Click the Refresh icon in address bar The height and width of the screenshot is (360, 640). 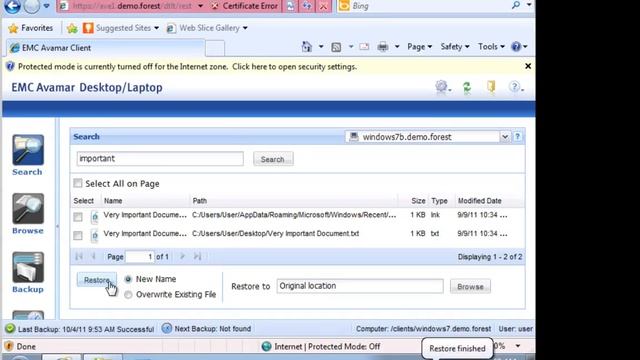pyautogui.click(x=307, y=6)
